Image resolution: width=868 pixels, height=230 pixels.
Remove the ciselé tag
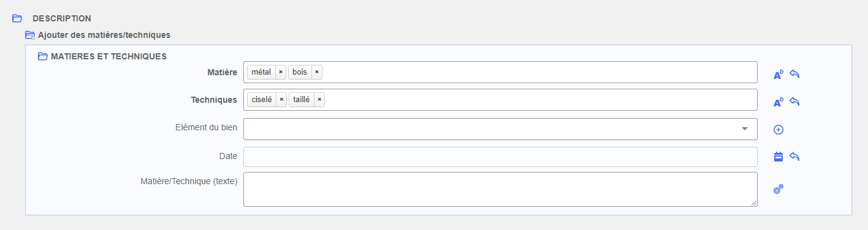(281, 100)
